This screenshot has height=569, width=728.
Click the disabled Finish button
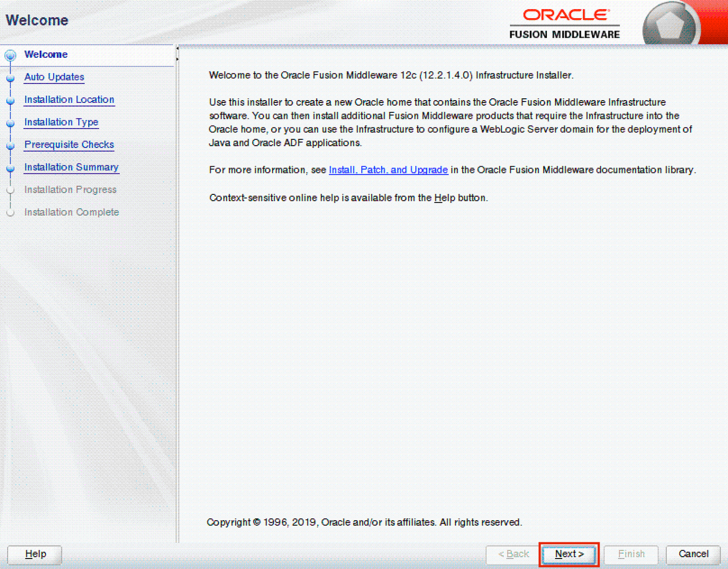coord(631,554)
